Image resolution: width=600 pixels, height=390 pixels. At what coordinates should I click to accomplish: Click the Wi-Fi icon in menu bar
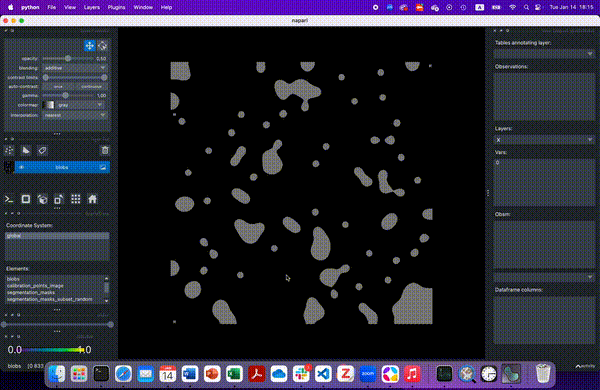[512, 7]
